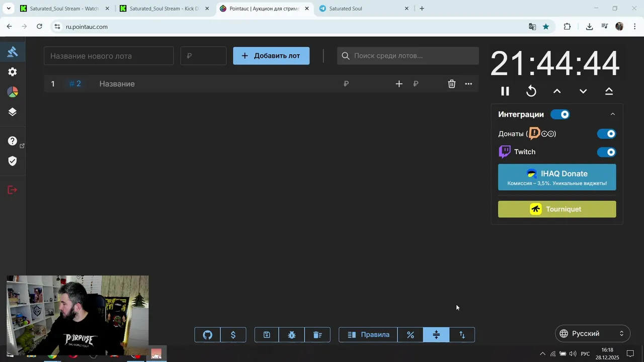Open the settings gear in sidebar

13,72
